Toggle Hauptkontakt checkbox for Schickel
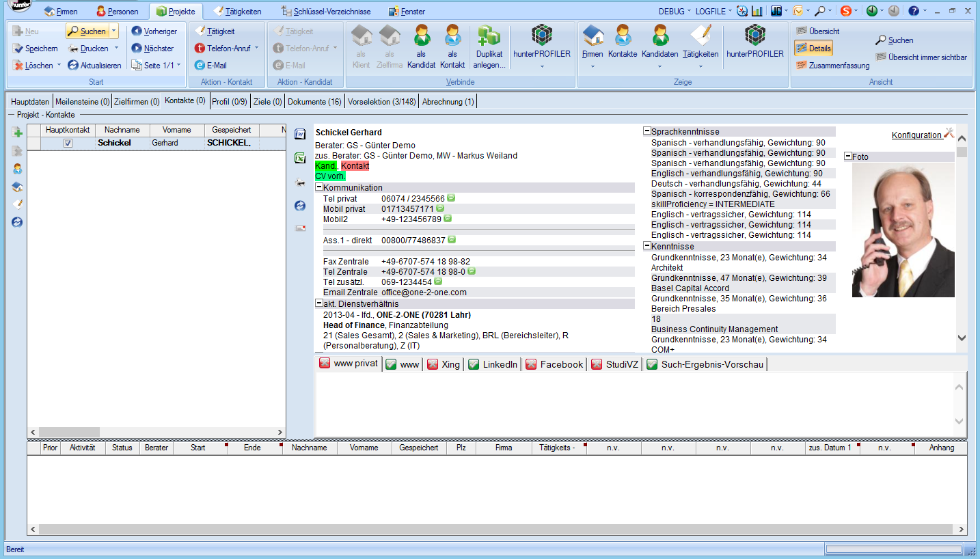This screenshot has height=559, width=980. [x=68, y=144]
